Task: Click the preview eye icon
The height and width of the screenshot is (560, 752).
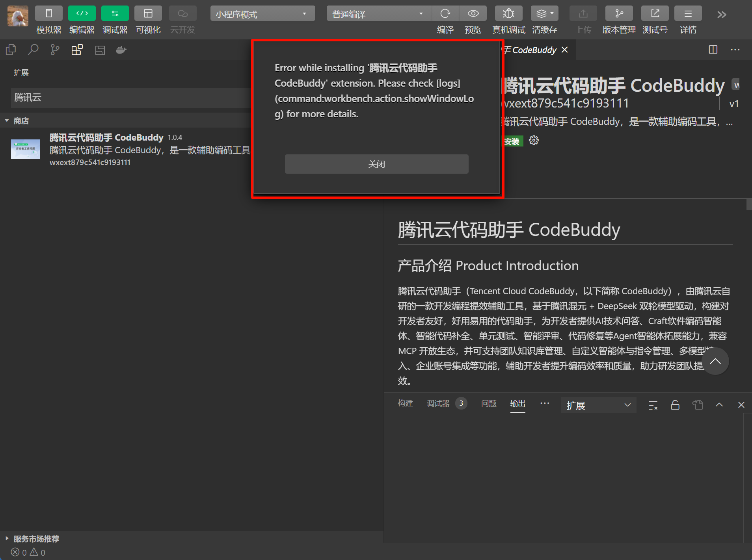Action: [x=473, y=14]
